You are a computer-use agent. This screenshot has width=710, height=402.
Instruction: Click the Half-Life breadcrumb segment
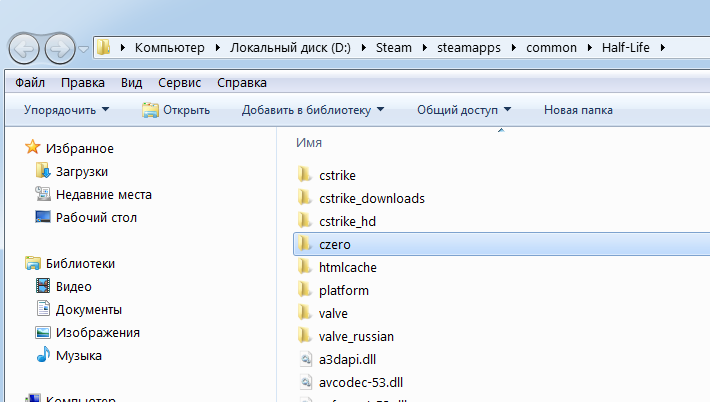click(625, 48)
